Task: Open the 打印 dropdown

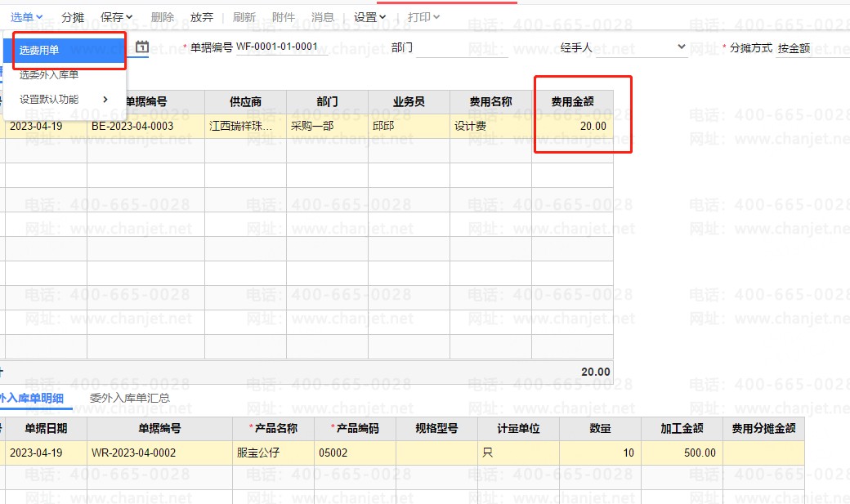Action: [x=423, y=17]
